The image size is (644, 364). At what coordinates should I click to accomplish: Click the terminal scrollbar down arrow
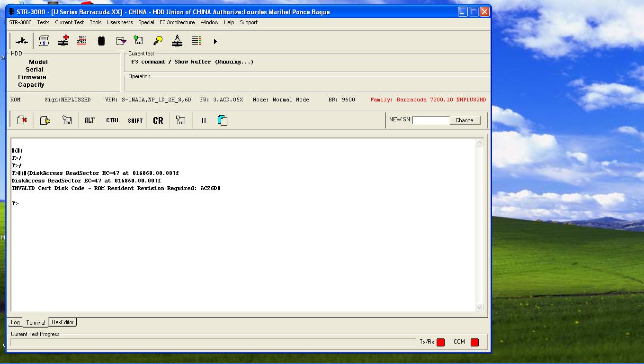pos(479,307)
